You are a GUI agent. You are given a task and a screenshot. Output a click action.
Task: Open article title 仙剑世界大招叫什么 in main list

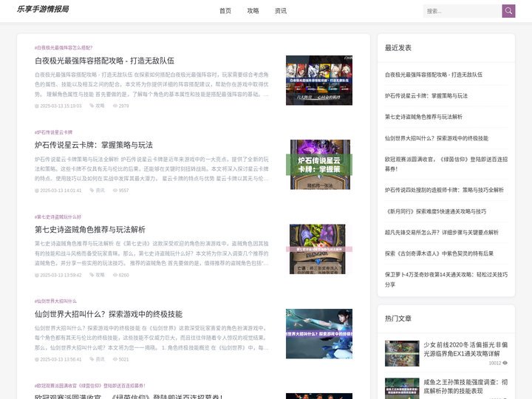109,314
